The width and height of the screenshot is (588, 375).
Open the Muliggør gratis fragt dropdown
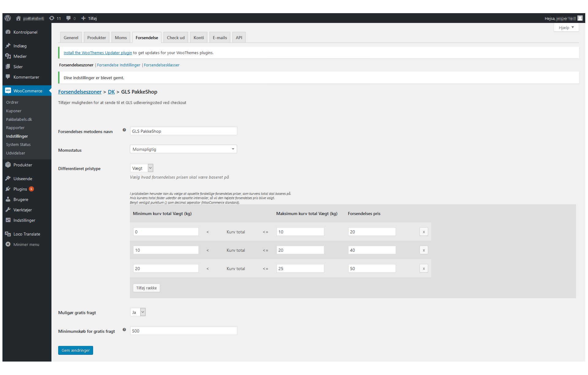click(x=138, y=312)
